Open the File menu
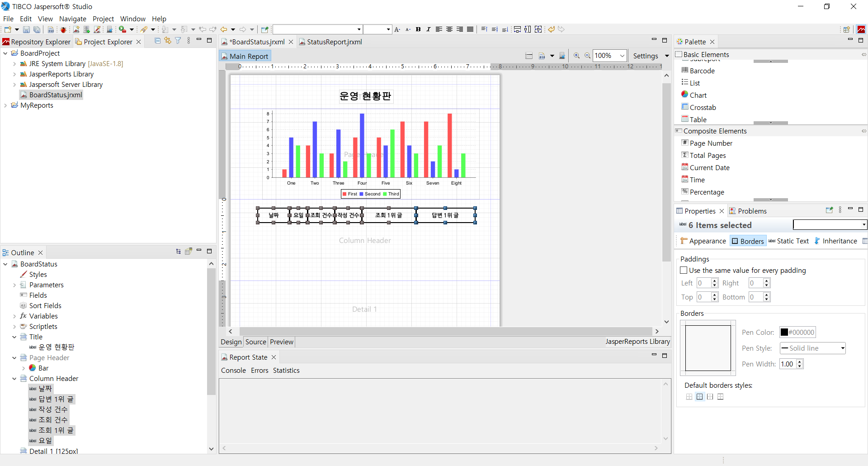868x466 pixels. (8, 19)
